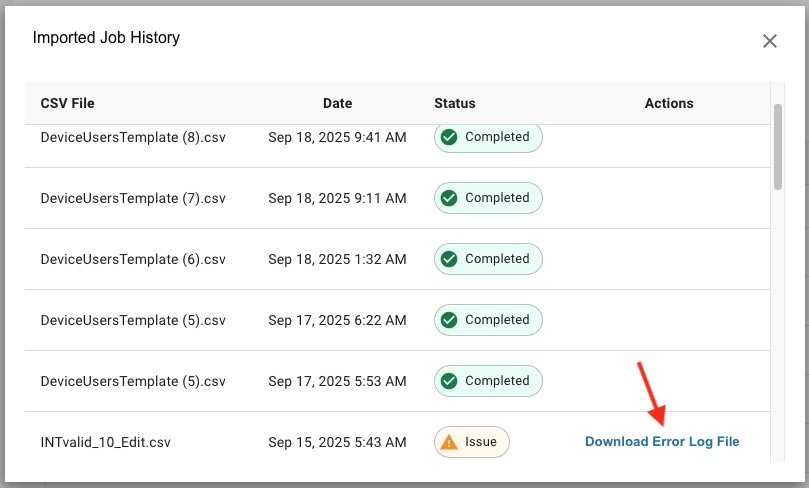The image size is (809, 488).
Task: Click the orange warning triangle Issue icon
Action: point(449,442)
